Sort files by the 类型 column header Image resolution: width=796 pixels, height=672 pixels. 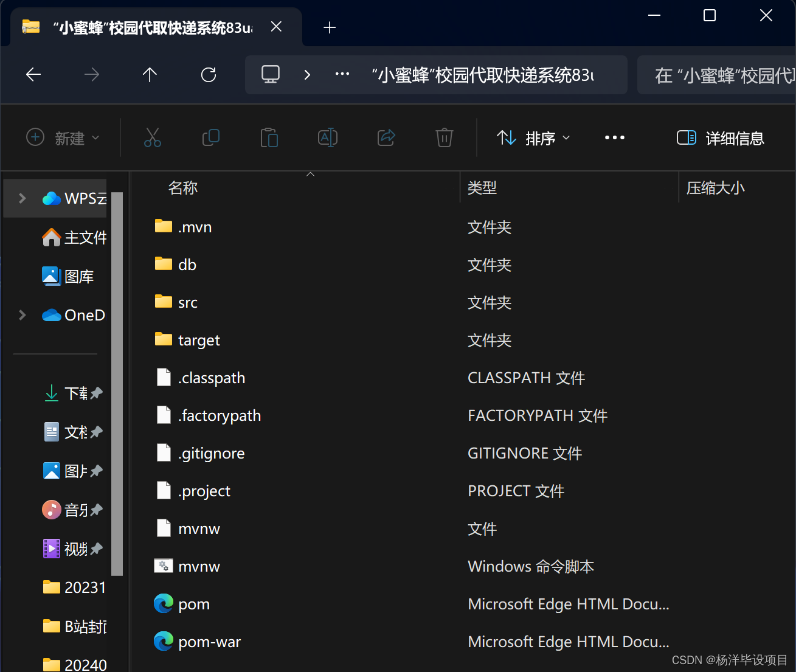pyautogui.click(x=482, y=187)
